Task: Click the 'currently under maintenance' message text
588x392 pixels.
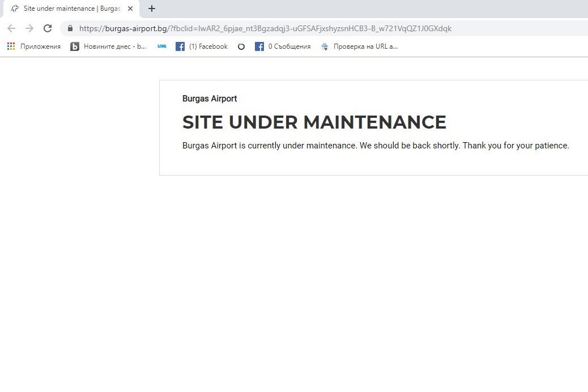Action: tap(376, 146)
